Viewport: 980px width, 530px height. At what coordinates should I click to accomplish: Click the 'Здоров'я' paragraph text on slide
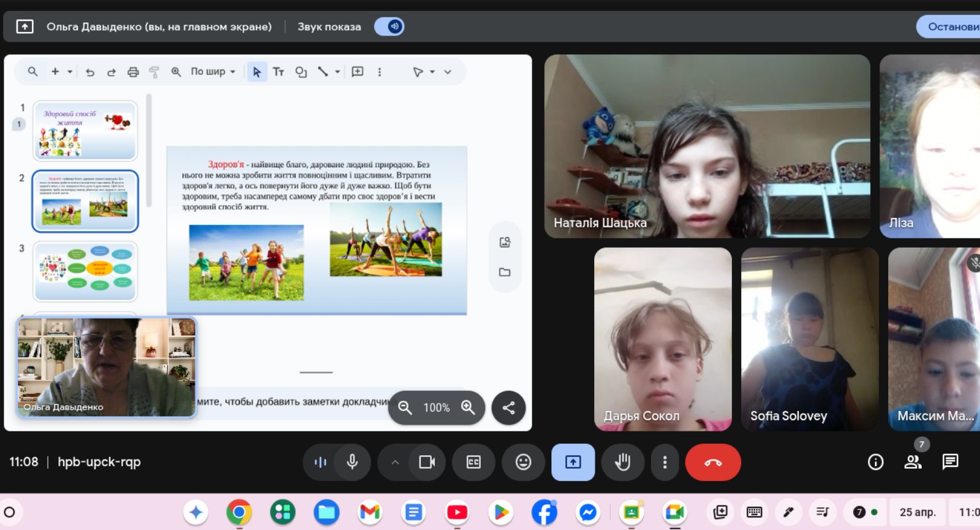[309, 185]
